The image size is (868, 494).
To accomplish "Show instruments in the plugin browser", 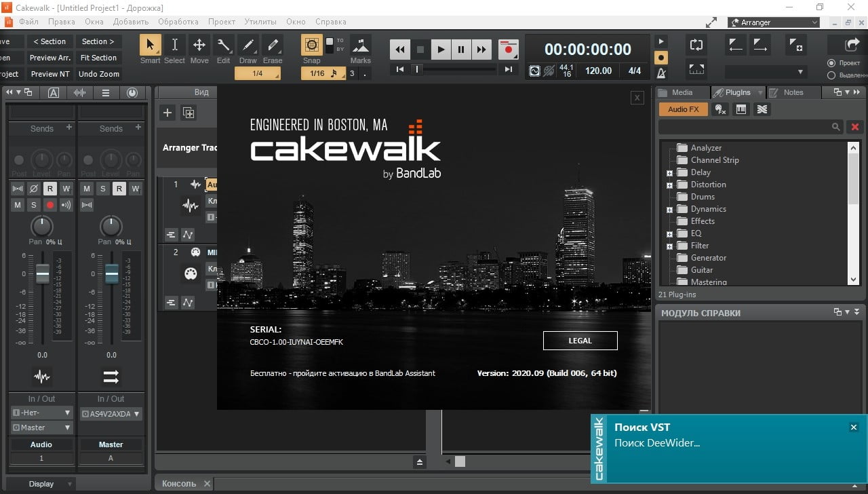I will pyautogui.click(x=741, y=109).
